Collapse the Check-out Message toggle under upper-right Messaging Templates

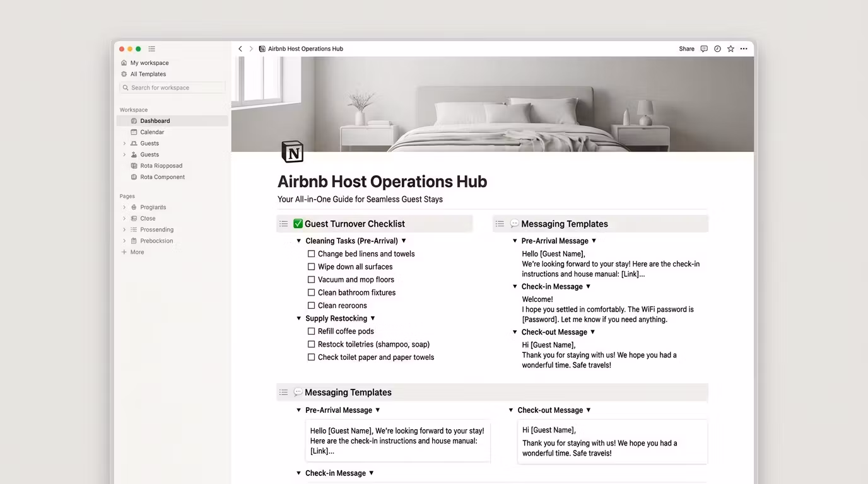click(x=515, y=332)
